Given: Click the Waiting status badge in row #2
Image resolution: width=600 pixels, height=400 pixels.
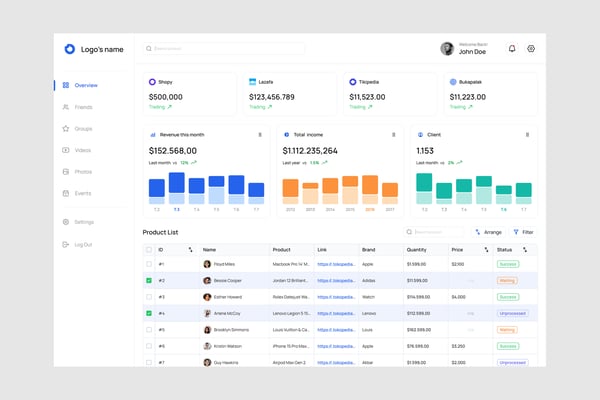Looking at the screenshot, I should [x=507, y=281].
